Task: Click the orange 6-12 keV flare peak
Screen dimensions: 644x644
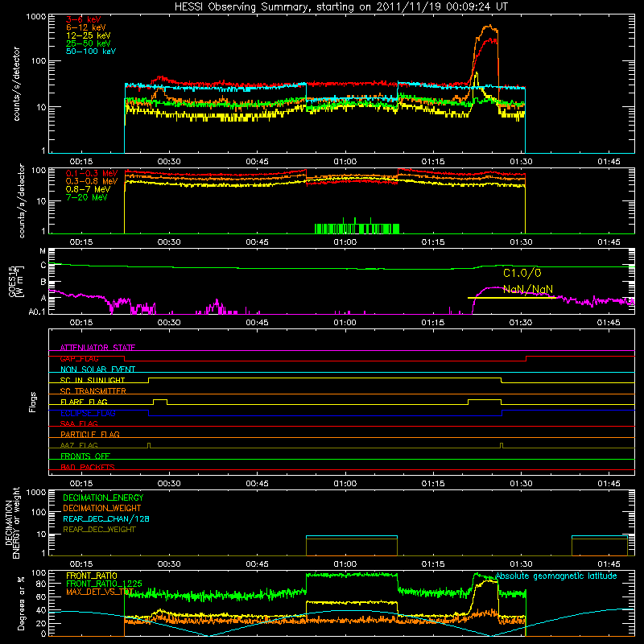Action: (489, 27)
